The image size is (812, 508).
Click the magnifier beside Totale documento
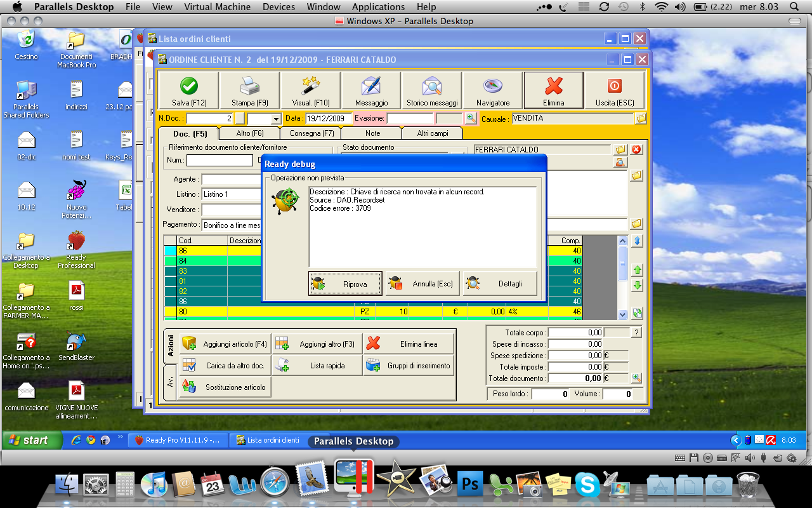[x=636, y=378]
